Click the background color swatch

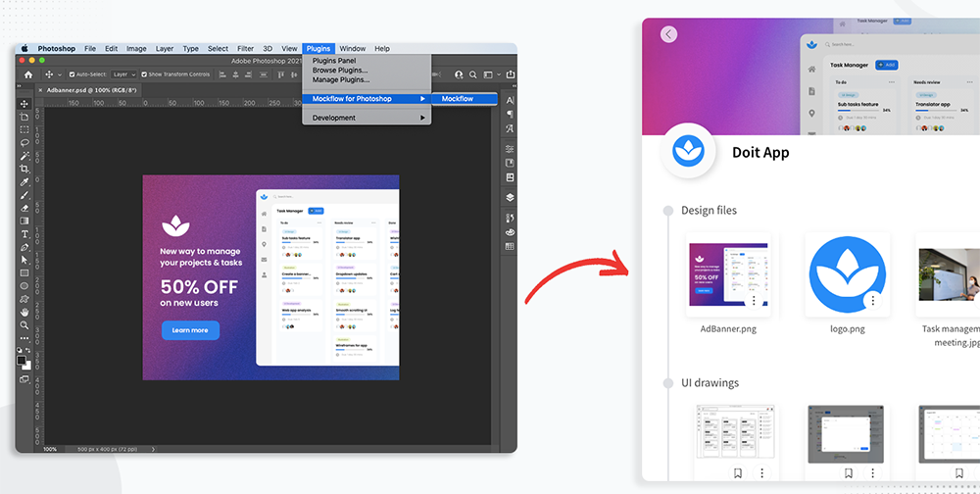(x=26, y=366)
